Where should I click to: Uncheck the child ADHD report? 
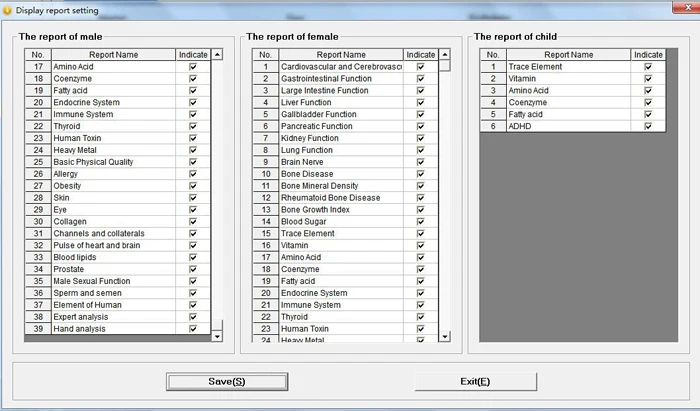click(648, 126)
